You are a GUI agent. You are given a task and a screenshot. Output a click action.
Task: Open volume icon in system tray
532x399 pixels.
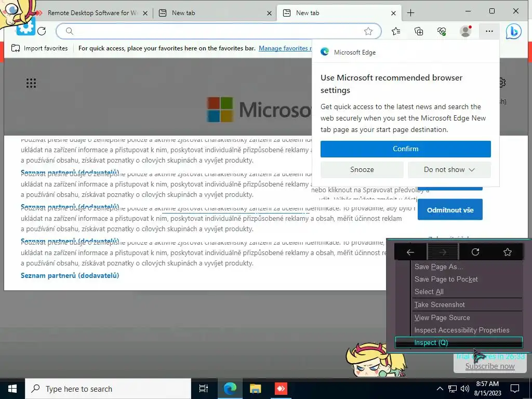(465, 389)
